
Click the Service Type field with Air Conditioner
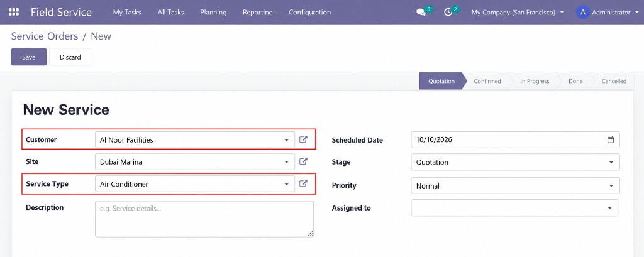(x=195, y=184)
